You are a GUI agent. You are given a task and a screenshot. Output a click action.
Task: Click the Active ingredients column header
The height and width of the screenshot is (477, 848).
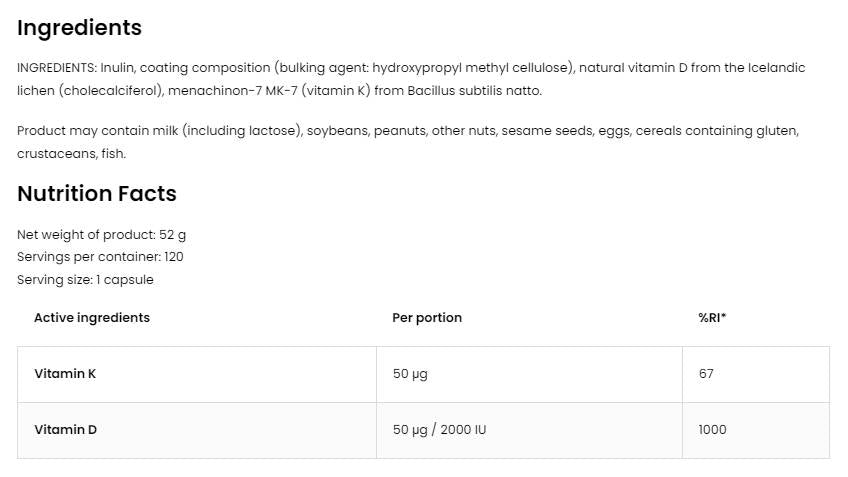(92, 318)
